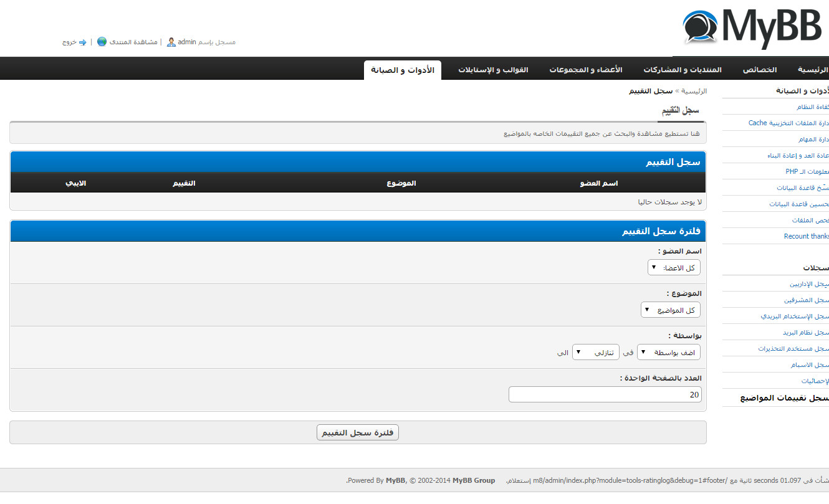Open سجل نظام البريد in the sidebar
829x504 pixels.
click(806, 333)
